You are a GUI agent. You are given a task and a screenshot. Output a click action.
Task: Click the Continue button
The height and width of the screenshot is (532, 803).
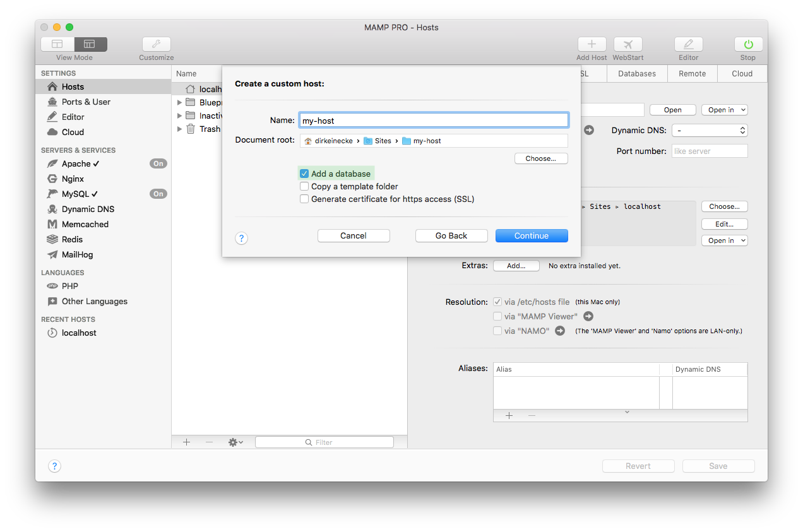click(532, 235)
